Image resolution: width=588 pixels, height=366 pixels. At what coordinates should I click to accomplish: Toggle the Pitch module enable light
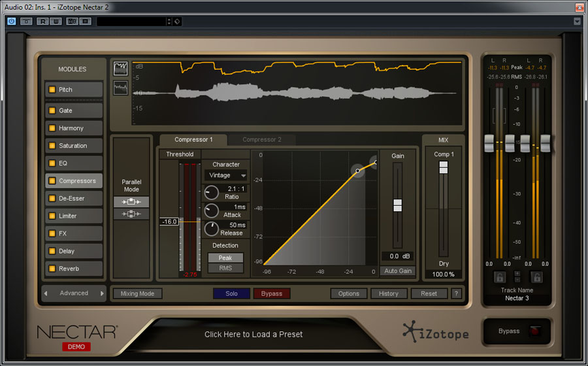coord(52,90)
